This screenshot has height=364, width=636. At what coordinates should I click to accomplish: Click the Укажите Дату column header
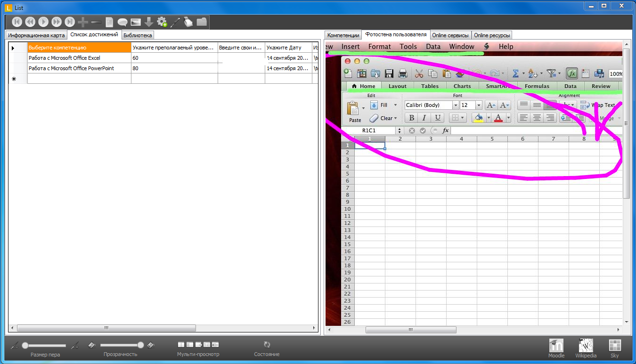coord(288,48)
